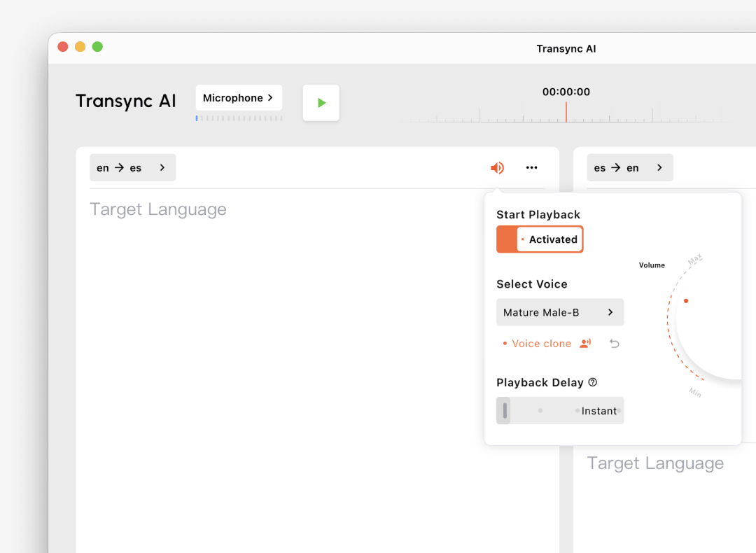Viewport: 756px width, 553px height.
Task: Click the right panel Target Language text area
Action: click(655, 463)
